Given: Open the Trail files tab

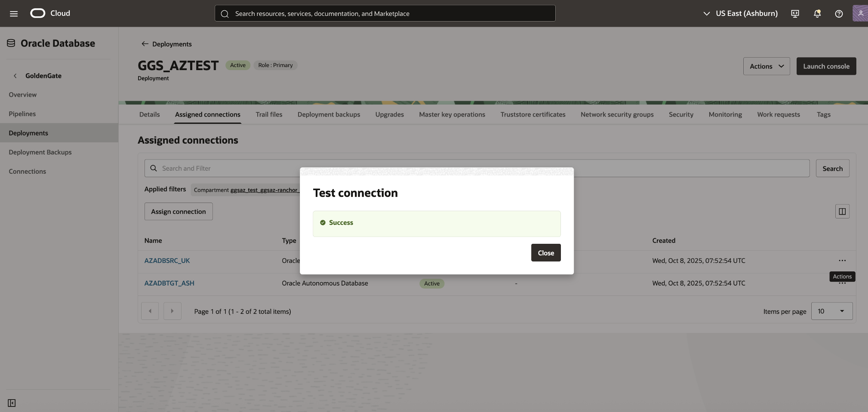Looking at the screenshot, I should pos(269,114).
